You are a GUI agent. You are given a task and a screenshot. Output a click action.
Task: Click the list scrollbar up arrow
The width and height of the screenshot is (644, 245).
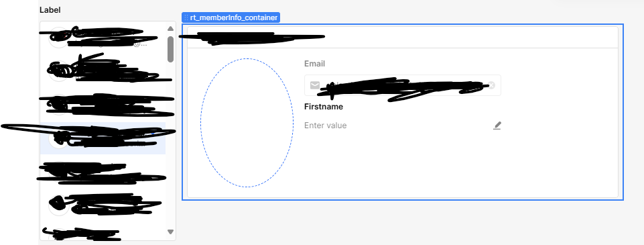(x=170, y=29)
